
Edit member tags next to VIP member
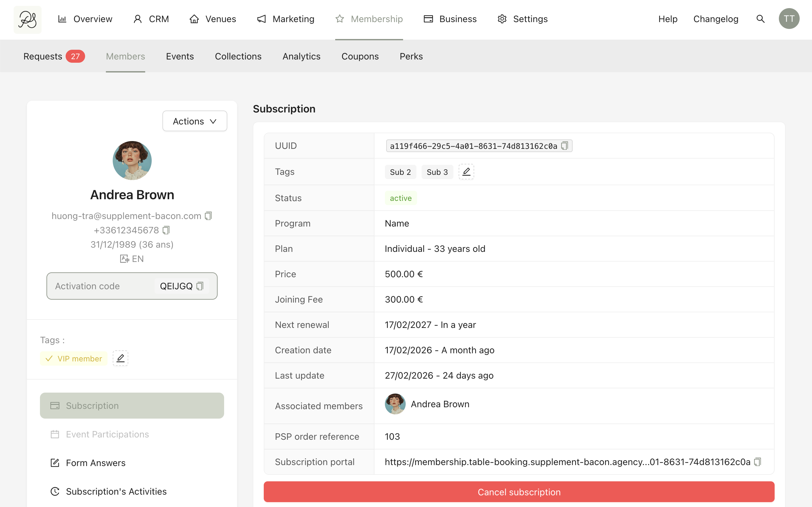(x=120, y=358)
